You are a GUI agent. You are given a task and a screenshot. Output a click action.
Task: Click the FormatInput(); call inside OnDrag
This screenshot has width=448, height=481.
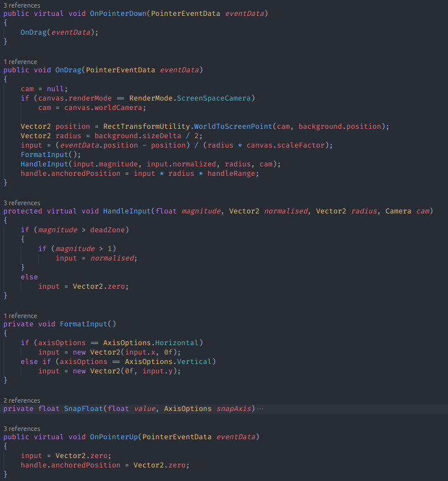coord(51,155)
